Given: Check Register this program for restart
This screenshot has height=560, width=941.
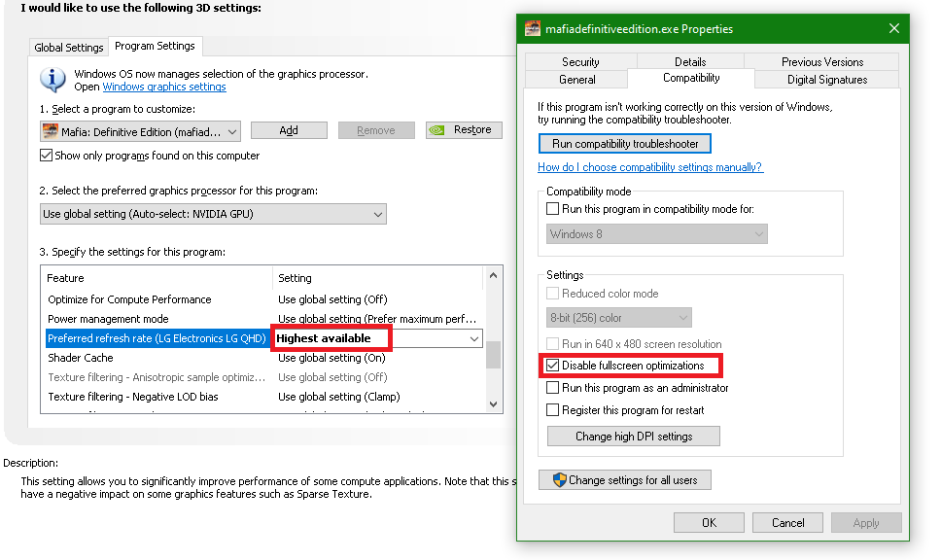Looking at the screenshot, I should coord(553,410).
